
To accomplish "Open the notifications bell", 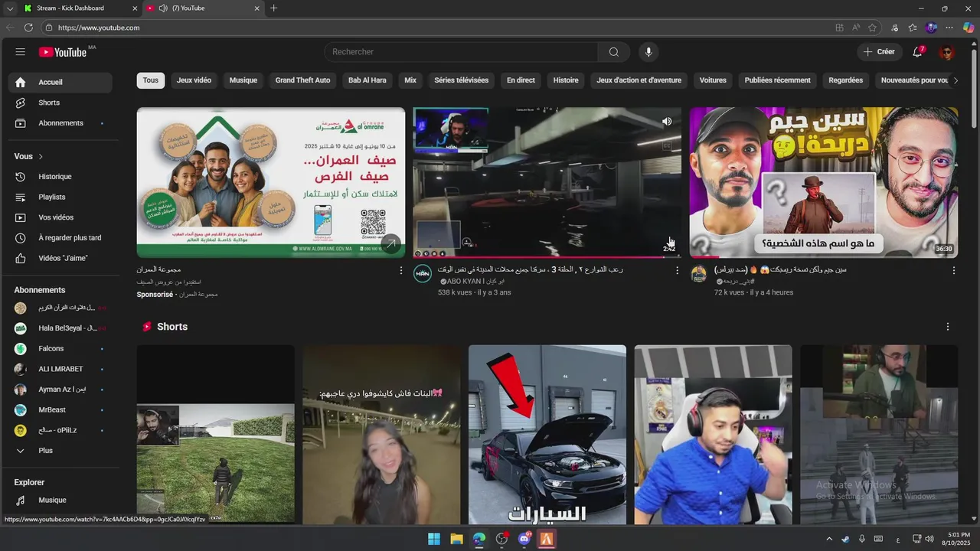I will pyautogui.click(x=917, y=52).
